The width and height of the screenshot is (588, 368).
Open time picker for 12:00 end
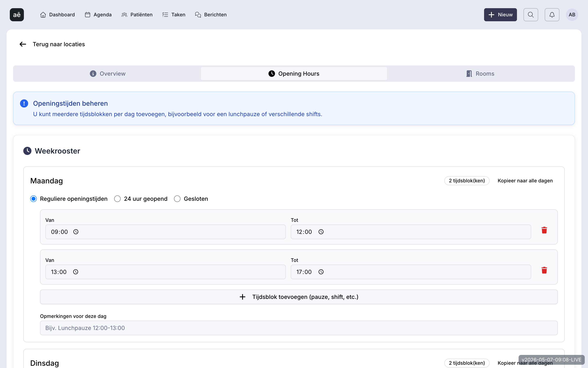pyautogui.click(x=321, y=232)
